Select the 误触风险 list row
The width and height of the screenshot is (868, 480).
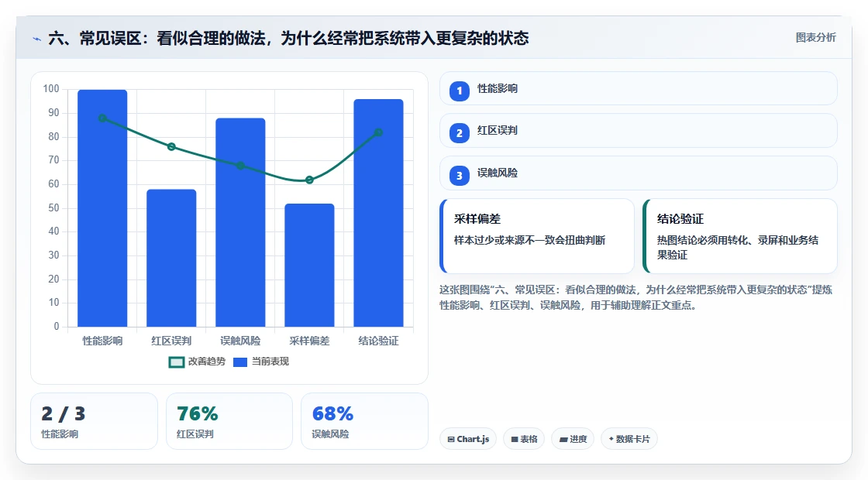coord(639,173)
